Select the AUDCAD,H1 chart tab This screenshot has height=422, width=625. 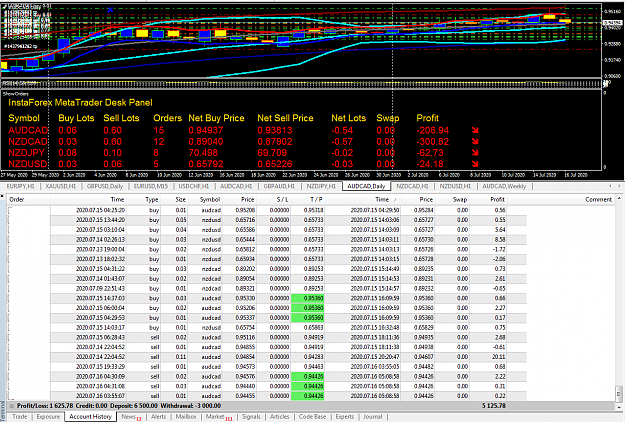coord(236,186)
